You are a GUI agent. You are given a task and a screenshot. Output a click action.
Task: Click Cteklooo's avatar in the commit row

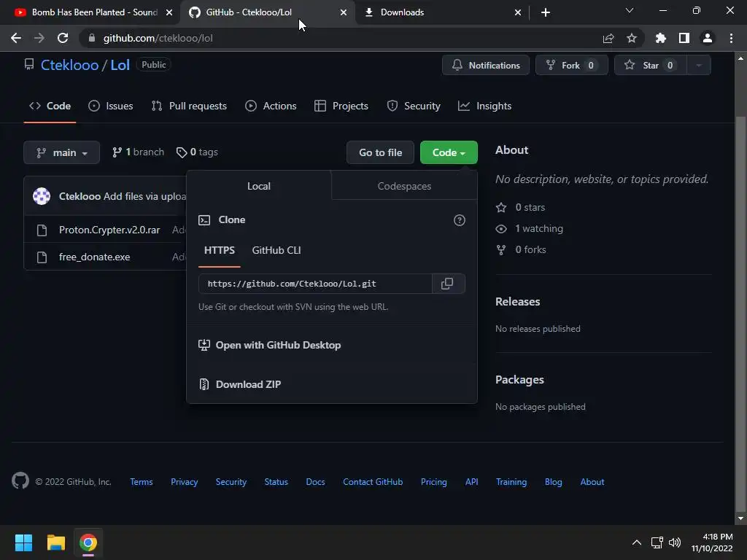(x=42, y=196)
